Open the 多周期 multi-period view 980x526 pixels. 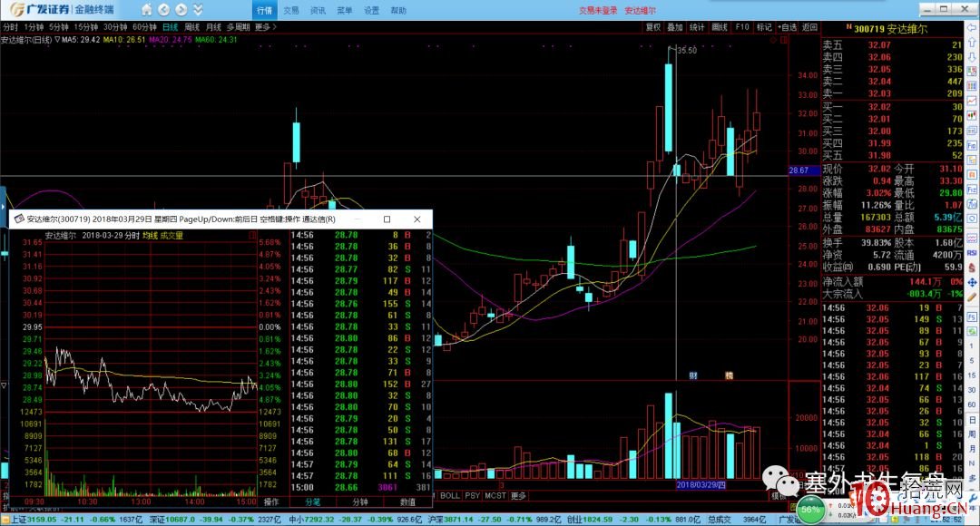pyautogui.click(x=238, y=27)
